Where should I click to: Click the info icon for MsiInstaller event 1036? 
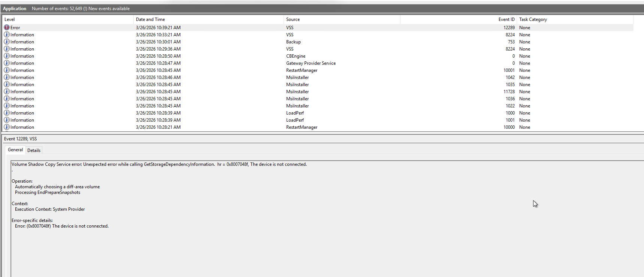click(7, 98)
